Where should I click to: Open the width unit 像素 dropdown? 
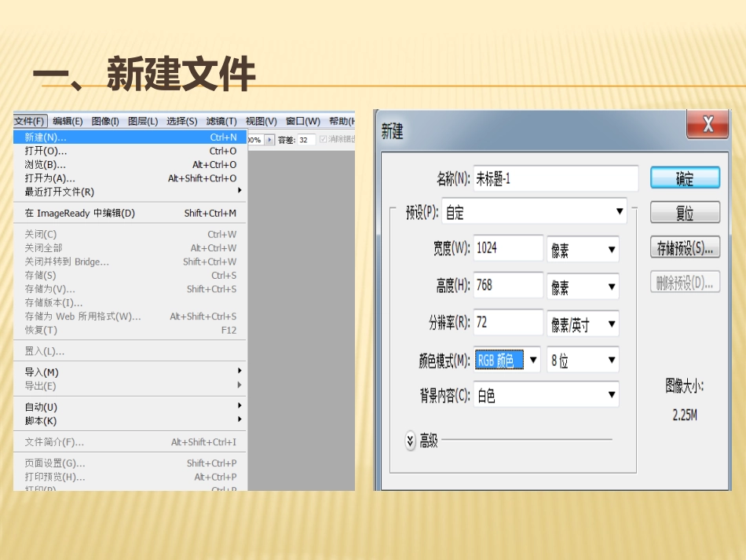(x=583, y=249)
